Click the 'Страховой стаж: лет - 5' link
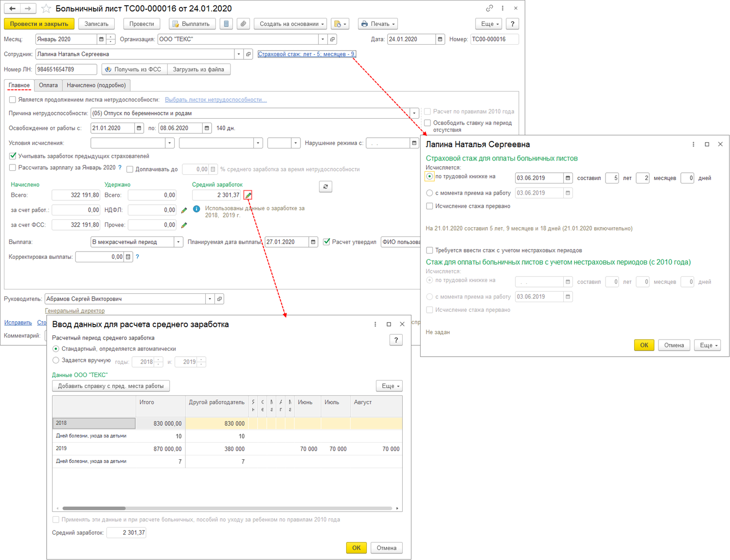This screenshot has width=730, height=560. 306,54
